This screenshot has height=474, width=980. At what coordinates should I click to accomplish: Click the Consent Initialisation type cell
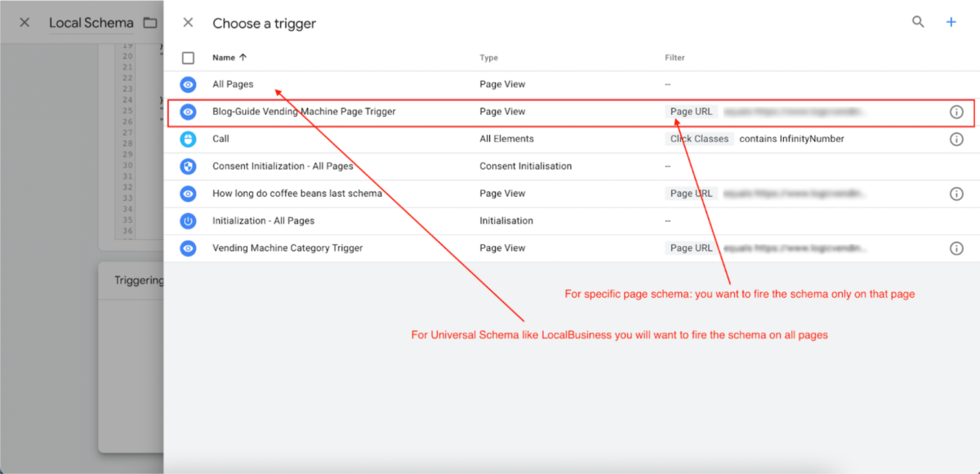tap(525, 166)
